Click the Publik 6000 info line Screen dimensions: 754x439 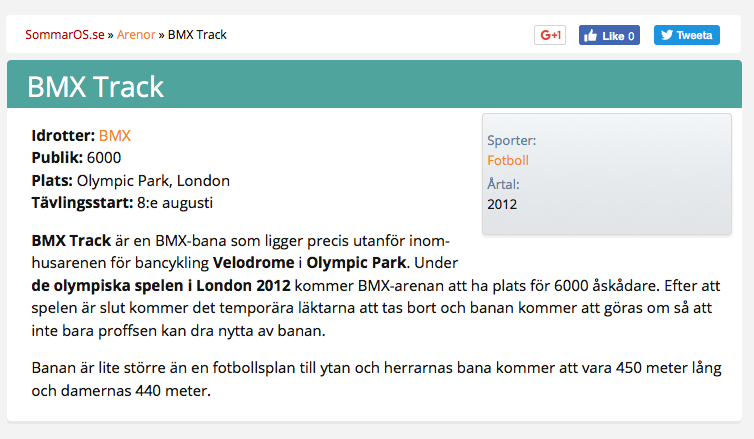(x=76, y=158)
